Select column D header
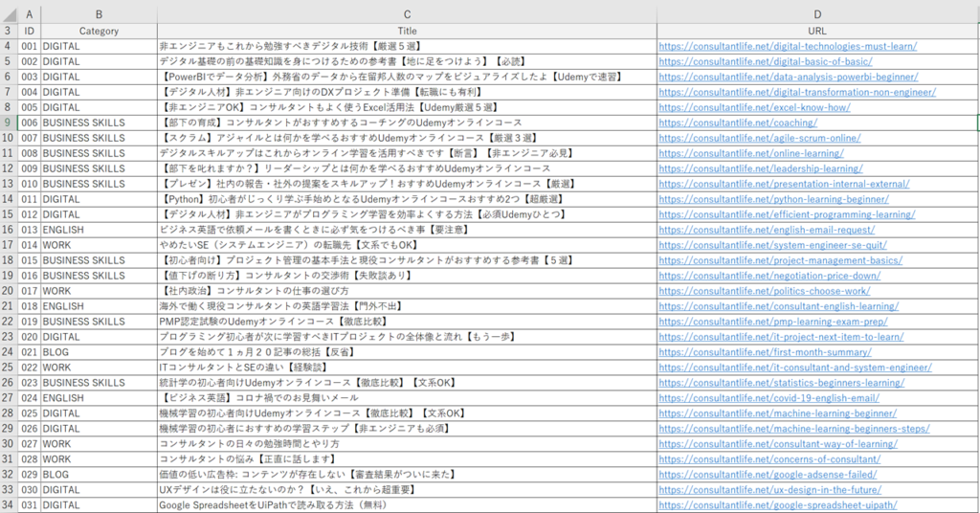 (817, 14)
